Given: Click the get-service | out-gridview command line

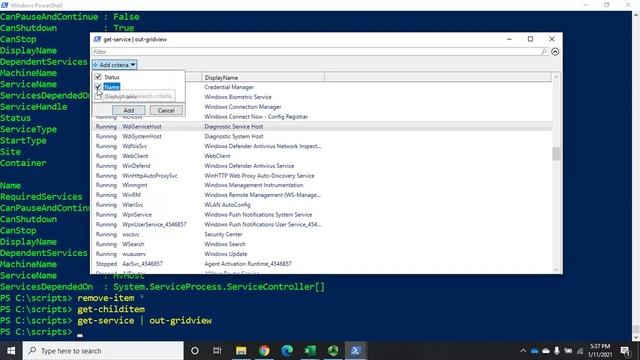Looking at the screenshot, I should click(144, 321).
